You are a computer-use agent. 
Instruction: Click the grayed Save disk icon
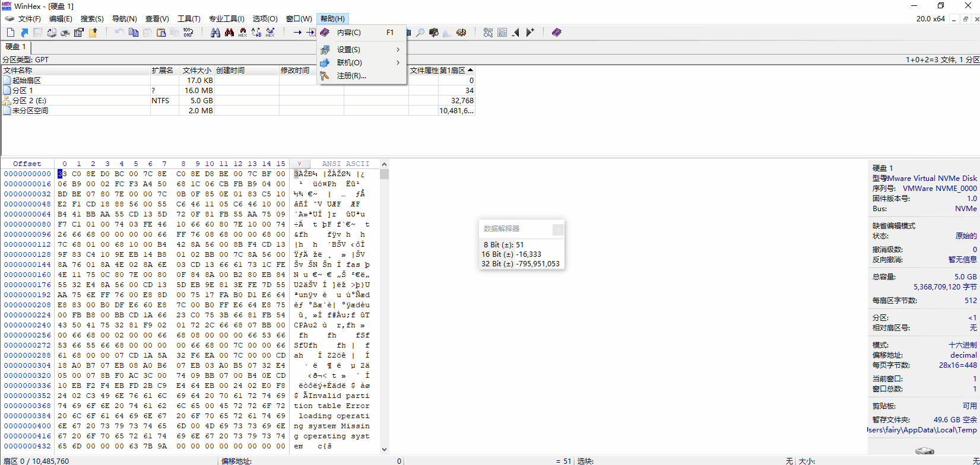38,33
